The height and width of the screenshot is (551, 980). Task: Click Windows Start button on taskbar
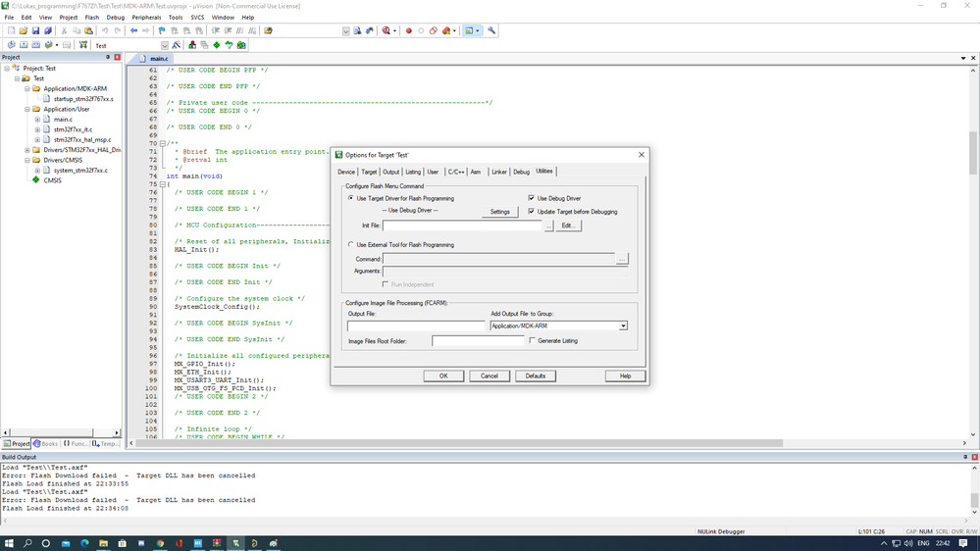coord(9,543)
